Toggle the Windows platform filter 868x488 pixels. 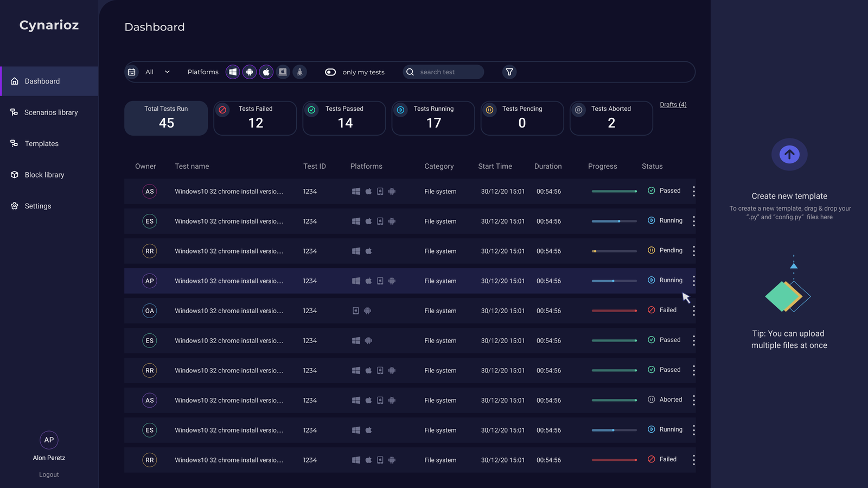pos(233,72)
